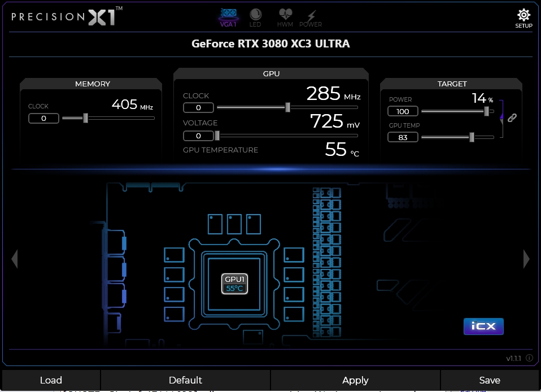Click the power target slider handle
Viewport: 541px width, 392px height.
pyautogui.click(x=486, y=111)
